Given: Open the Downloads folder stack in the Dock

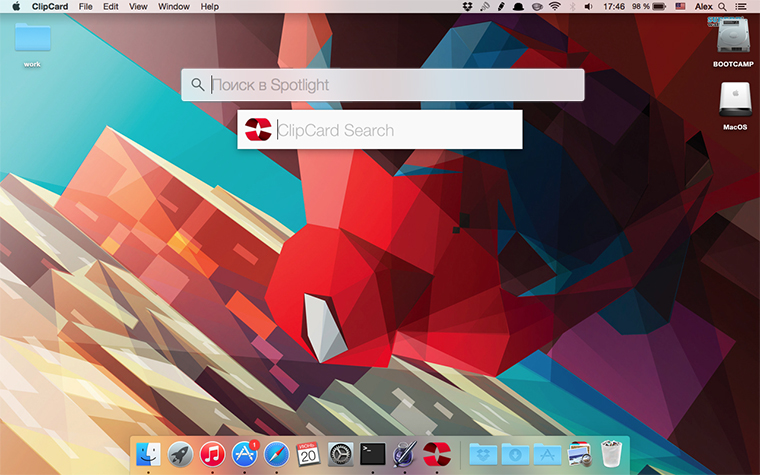Looking at the screenshot, I should click(515, 454).
